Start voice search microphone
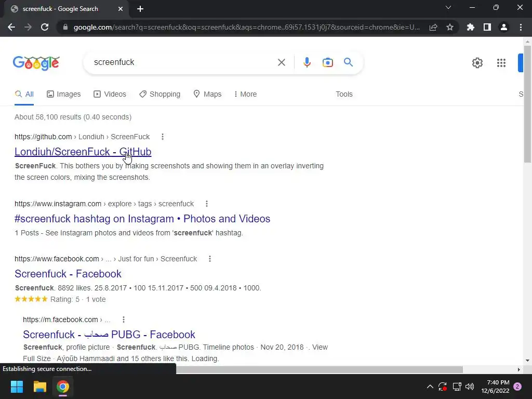Screen dimensions: 532x399 [307, 62]
